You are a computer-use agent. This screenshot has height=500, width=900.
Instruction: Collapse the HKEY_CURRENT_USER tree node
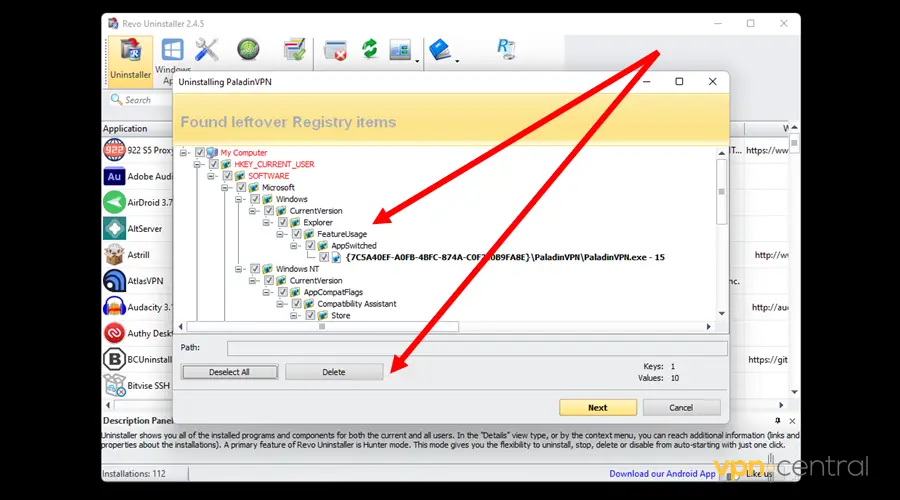pos(197,164)
